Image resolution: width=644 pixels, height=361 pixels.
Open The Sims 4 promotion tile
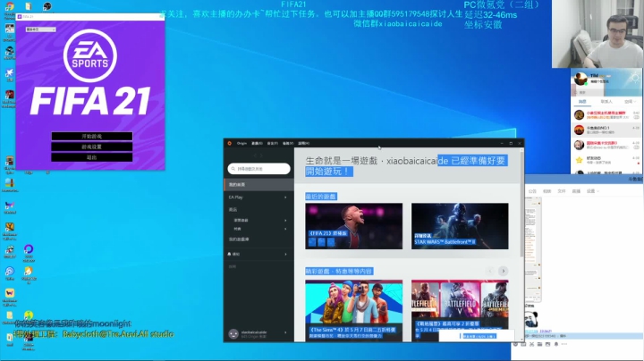click(353, 310)
